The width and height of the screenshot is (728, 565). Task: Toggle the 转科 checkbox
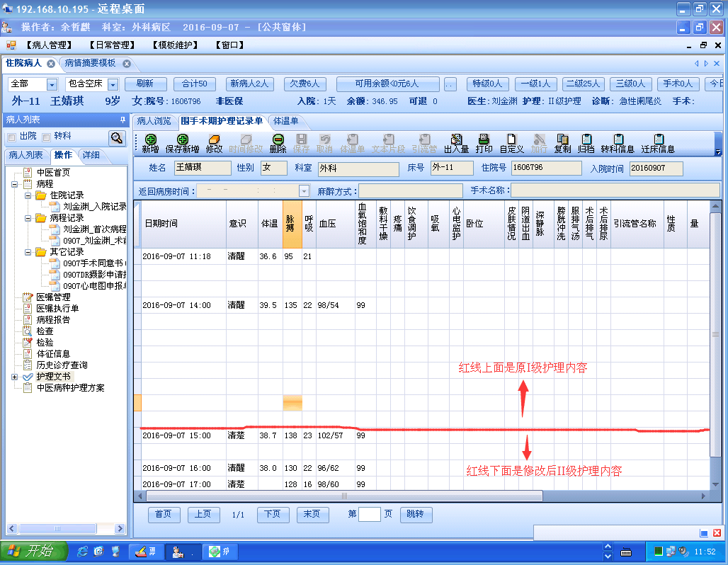46,137
